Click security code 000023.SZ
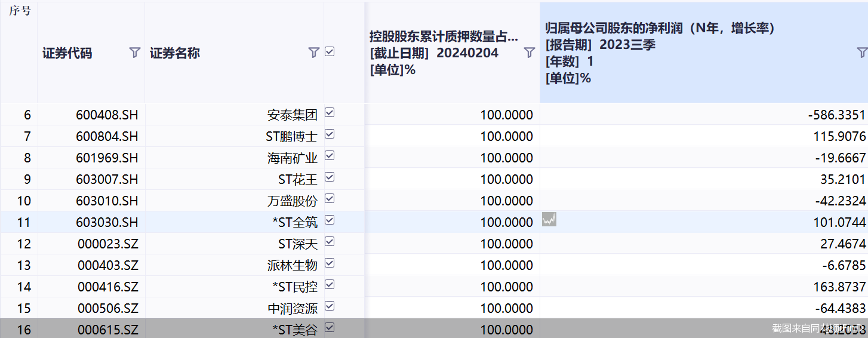The image size is (868, 338). click(x=108, y=244)
